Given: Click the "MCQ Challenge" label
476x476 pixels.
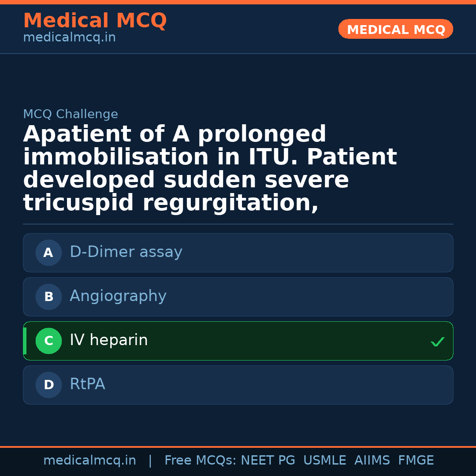Looking at the screenshot, I should (71, 115).
